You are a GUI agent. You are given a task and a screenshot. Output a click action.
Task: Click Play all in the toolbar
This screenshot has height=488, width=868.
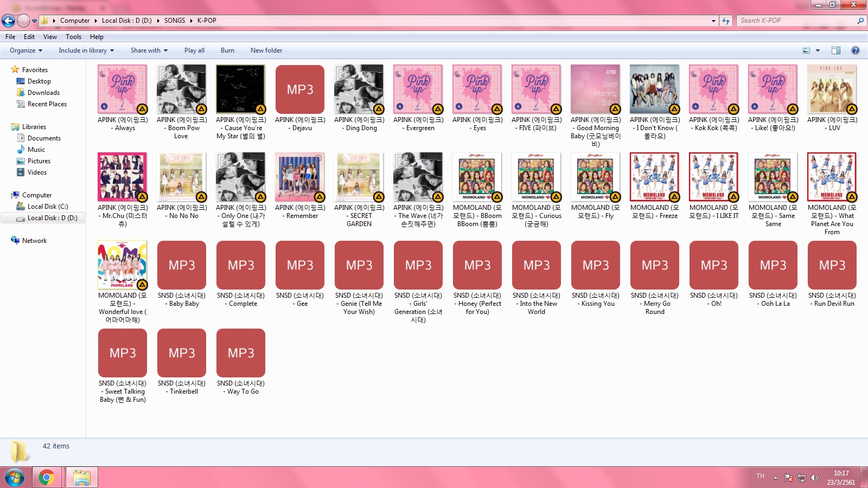tap(194, 50)
